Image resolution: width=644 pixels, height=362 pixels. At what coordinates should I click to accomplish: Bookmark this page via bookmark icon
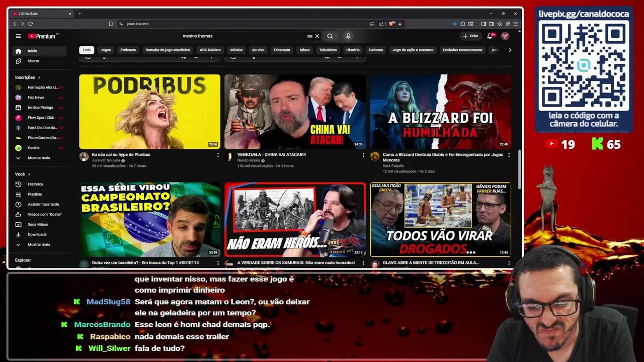tap(111, 24)
